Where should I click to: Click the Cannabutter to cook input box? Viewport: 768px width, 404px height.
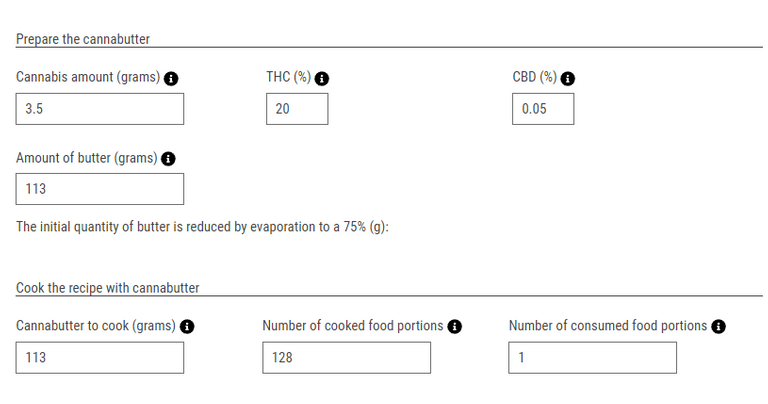click(x=100, y=357)
